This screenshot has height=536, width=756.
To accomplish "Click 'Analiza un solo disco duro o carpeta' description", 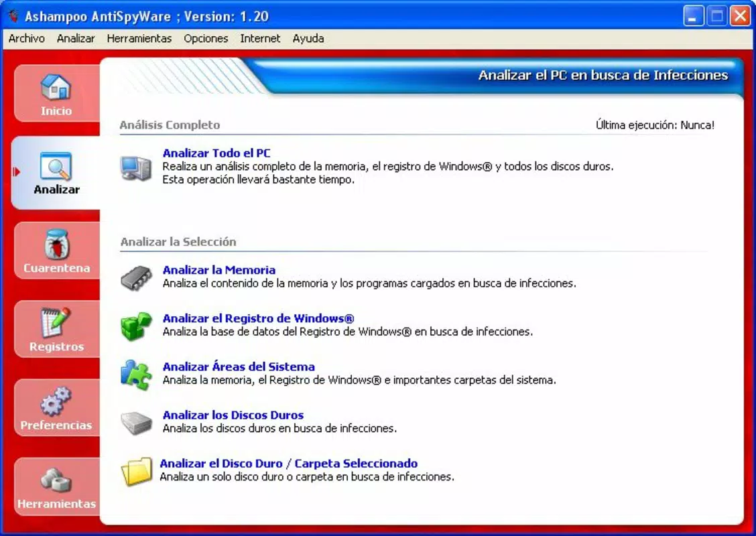I will pos(307,477).
